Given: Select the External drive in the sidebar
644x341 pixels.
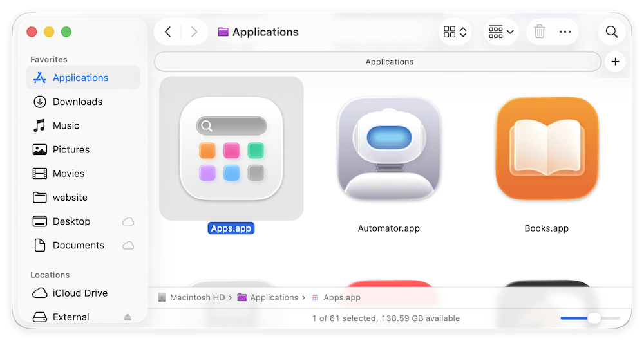Looking at the screenshot, I should point(83,317).
